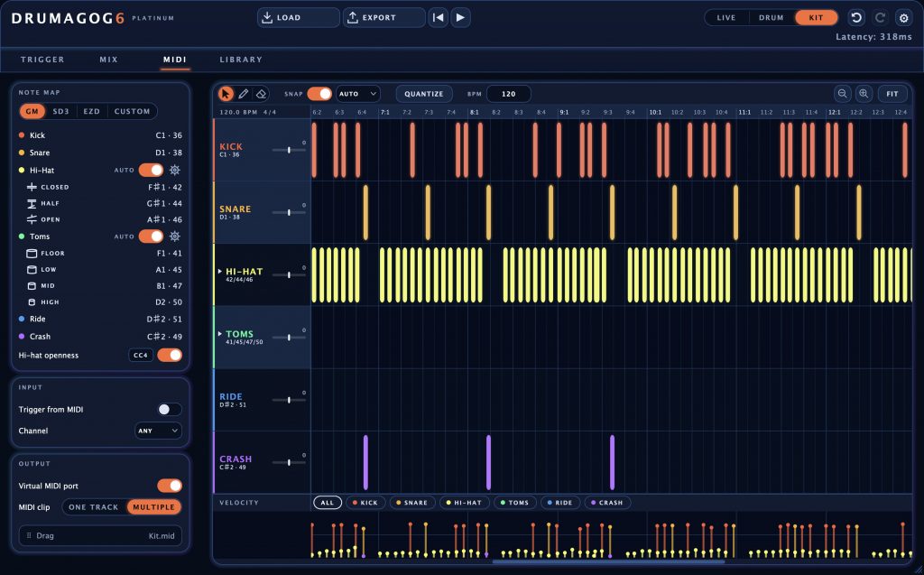The height and width of the screenshot is (575, 924).
Task: Start playback with the play button
Action: [x=461, y=18]
